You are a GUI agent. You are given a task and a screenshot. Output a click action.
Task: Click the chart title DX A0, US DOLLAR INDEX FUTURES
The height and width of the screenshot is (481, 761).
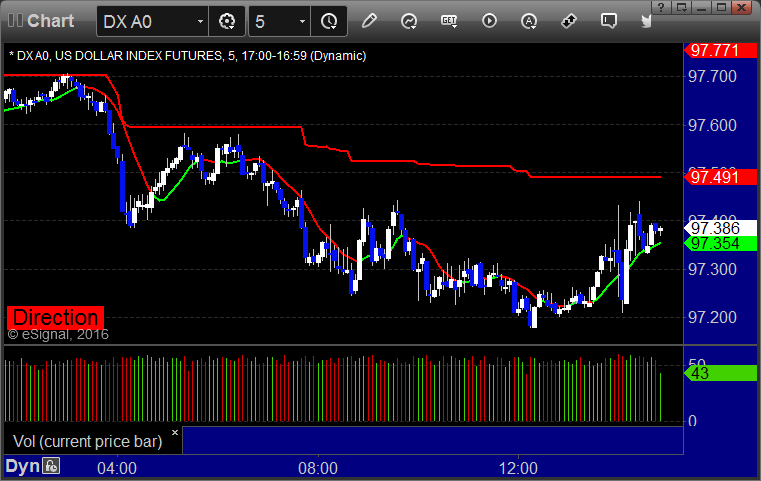pos(187,56)
